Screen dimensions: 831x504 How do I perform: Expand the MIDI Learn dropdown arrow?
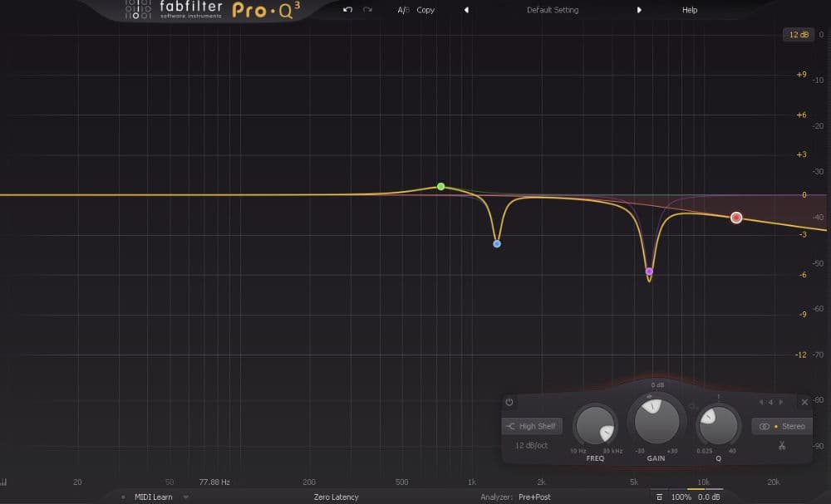click(186, 497)
